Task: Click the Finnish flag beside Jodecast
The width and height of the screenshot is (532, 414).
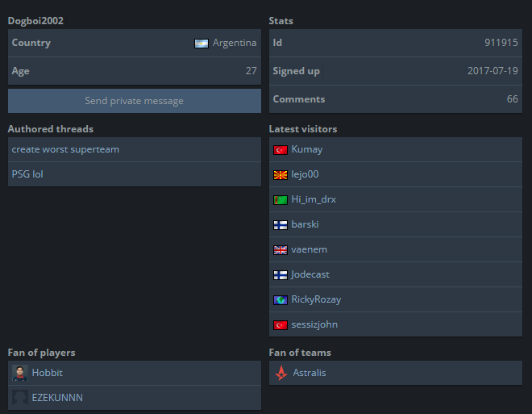Action: [281, 274]
